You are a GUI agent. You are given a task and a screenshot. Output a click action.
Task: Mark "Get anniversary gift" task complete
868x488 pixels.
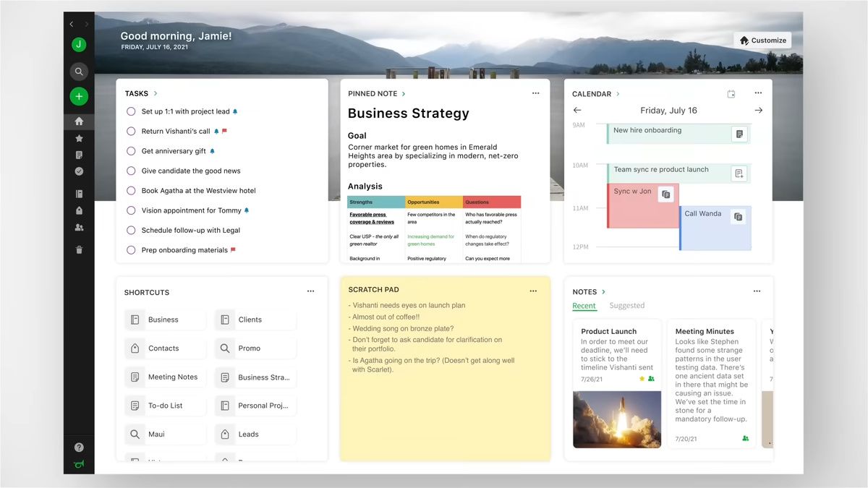tap(131, 151)
